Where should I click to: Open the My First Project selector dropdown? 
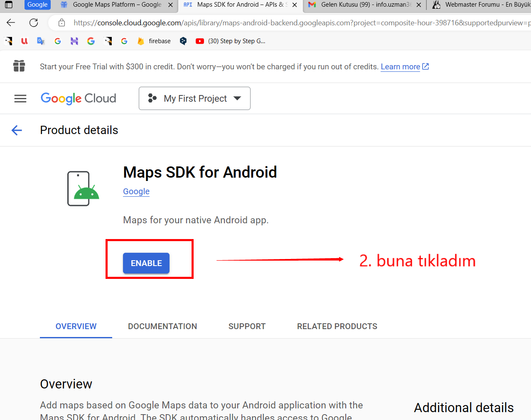coord(194,98)
